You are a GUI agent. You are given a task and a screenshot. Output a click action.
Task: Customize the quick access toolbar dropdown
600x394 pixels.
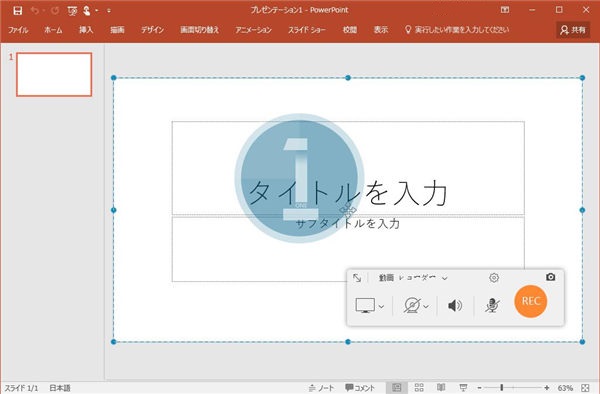[x=109, y=11]
